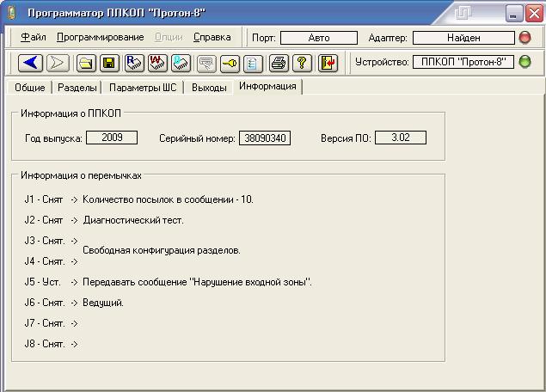Click the text "Ведущий."
This screenshot has width=546, height=392.
click(103, 303)
